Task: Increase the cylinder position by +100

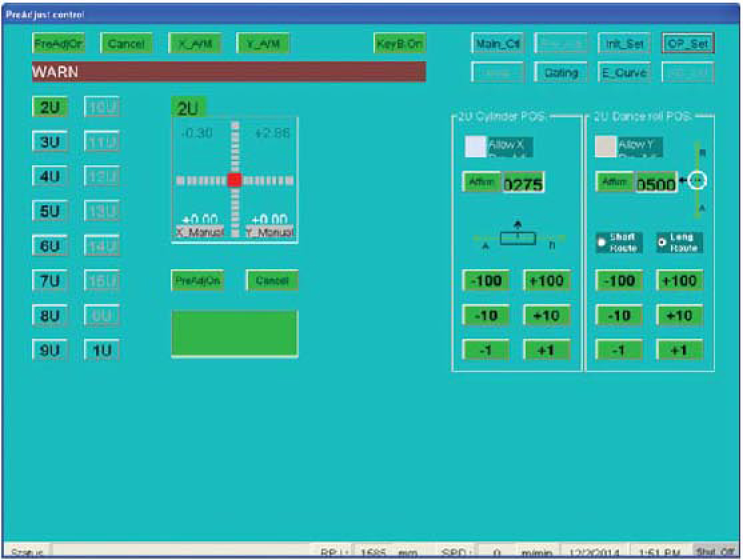Action: coord(546,281)
